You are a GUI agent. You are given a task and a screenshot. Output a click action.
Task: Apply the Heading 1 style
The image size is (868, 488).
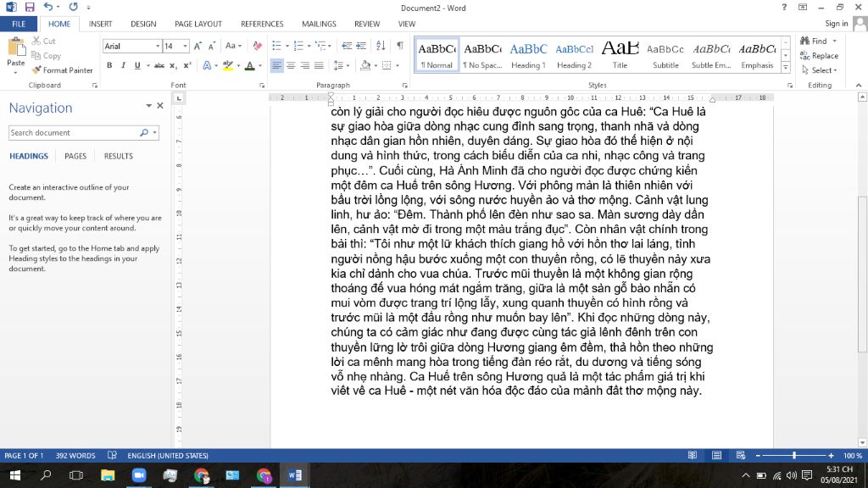coord(528,55)
